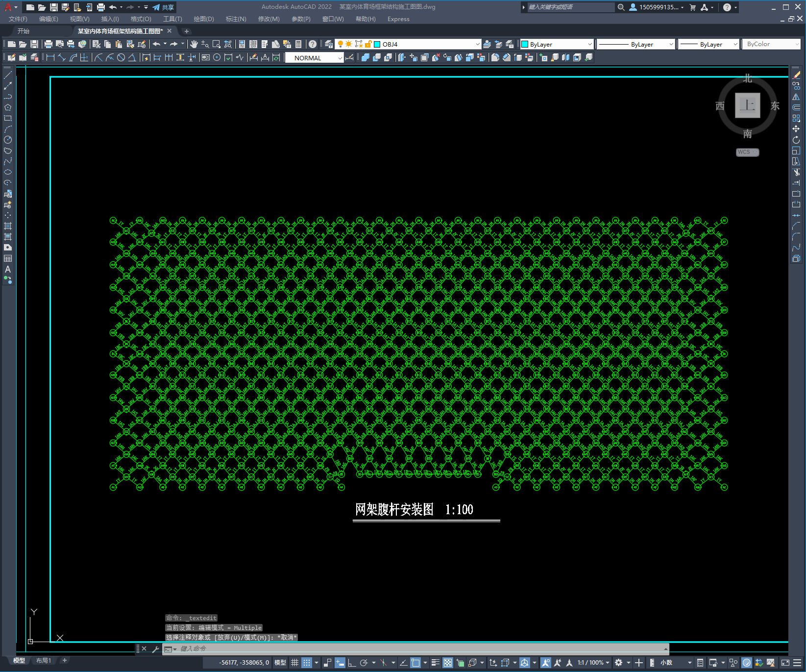Open the Properties palette icon

[x=242, y=44]
